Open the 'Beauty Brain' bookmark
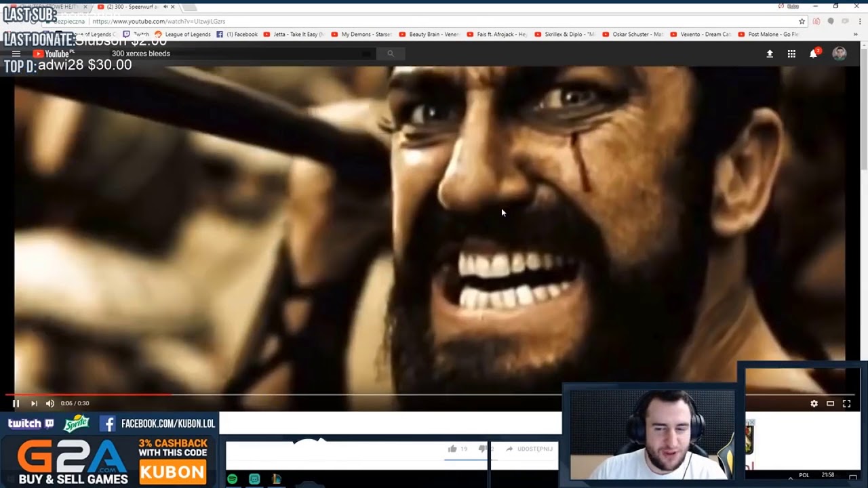 tap(429, 34)
